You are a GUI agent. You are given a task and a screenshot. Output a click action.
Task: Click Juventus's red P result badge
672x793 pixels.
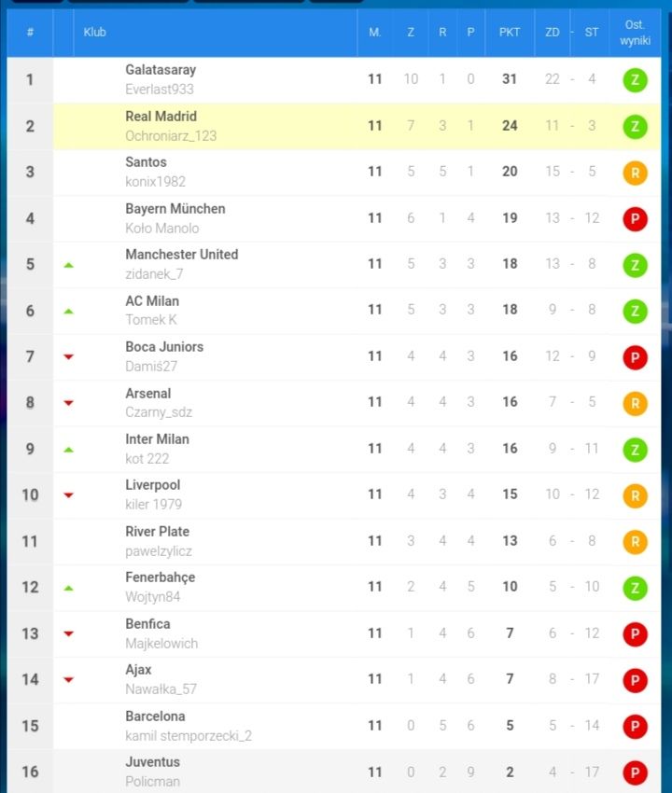pyautogui.click(x=635, y=772)
